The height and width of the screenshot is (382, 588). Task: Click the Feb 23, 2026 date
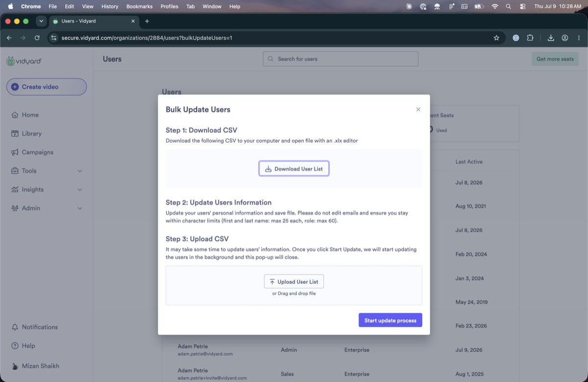(x=470, y=326)
